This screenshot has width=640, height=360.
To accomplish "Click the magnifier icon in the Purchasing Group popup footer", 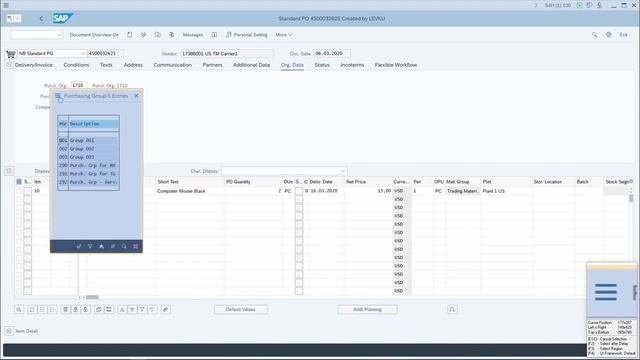I will pos(124,247).
